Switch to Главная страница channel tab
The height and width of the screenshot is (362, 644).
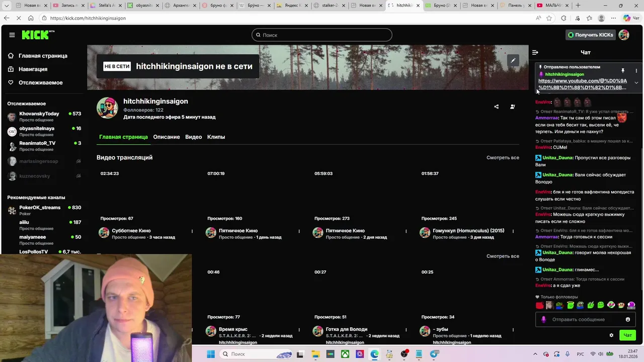coord(123,137)
